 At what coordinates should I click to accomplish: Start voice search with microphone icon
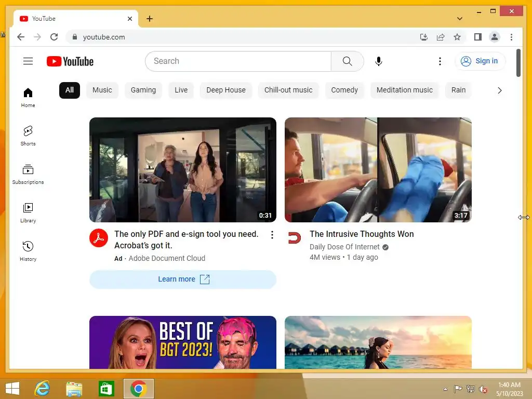click(x=379, y=61)
